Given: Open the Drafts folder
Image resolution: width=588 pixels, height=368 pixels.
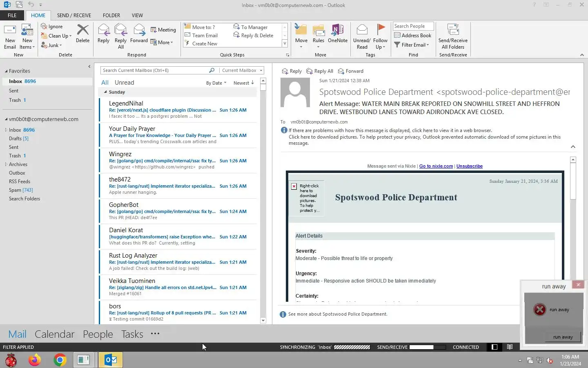Looking at the screenshot, I should 19,139.
